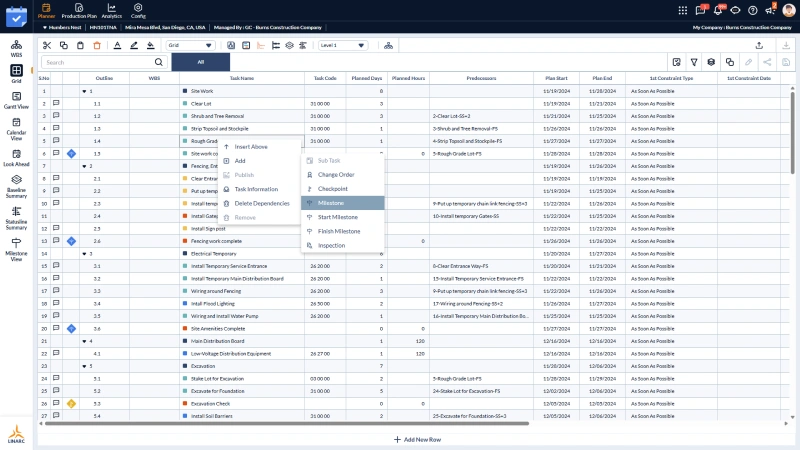Collapse the Site Work group row 1

coord(84,91)
